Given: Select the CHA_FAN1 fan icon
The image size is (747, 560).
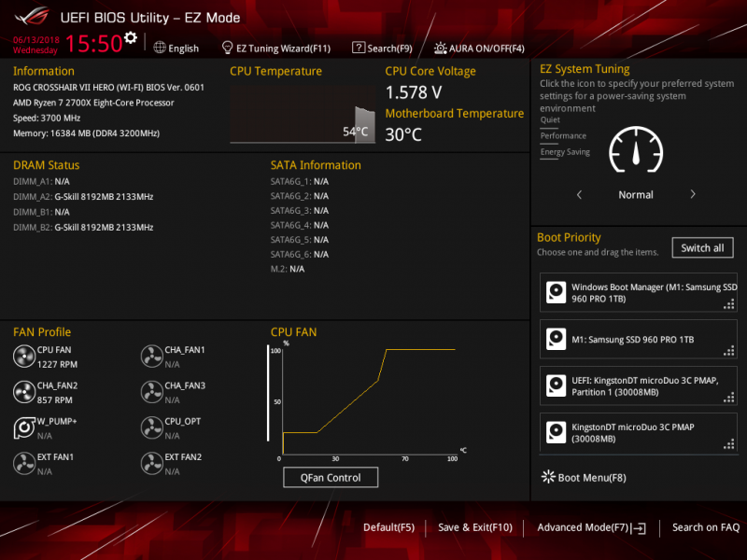Looking at the screenshot, I should coord(152,357).
